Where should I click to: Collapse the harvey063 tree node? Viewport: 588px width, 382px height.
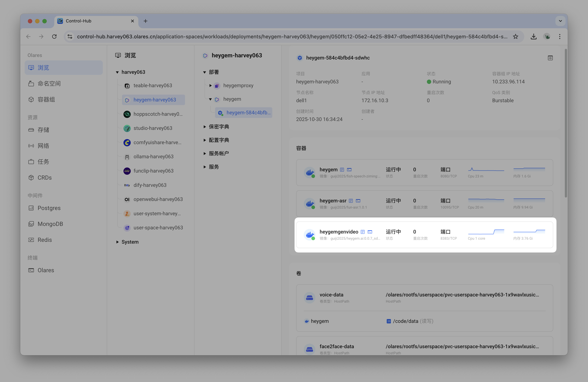click(117, 72)
